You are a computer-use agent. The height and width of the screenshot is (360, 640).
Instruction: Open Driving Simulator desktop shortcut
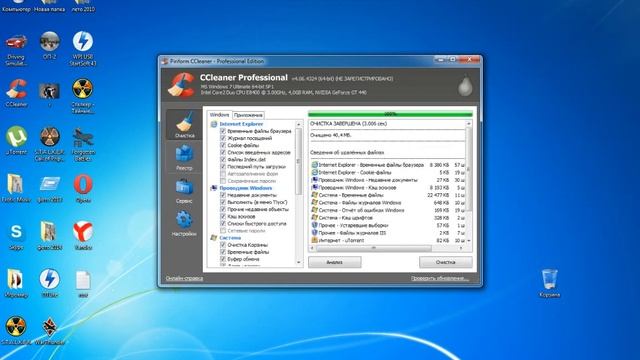coord(16,49)
